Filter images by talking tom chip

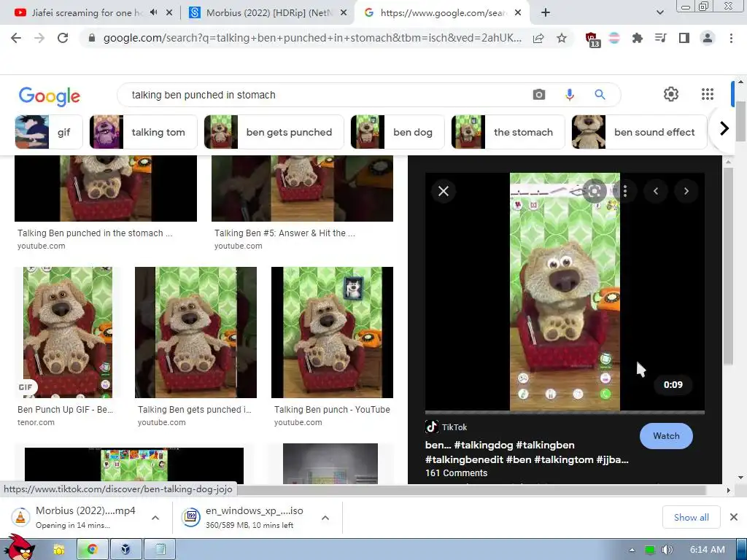point(144,132)
